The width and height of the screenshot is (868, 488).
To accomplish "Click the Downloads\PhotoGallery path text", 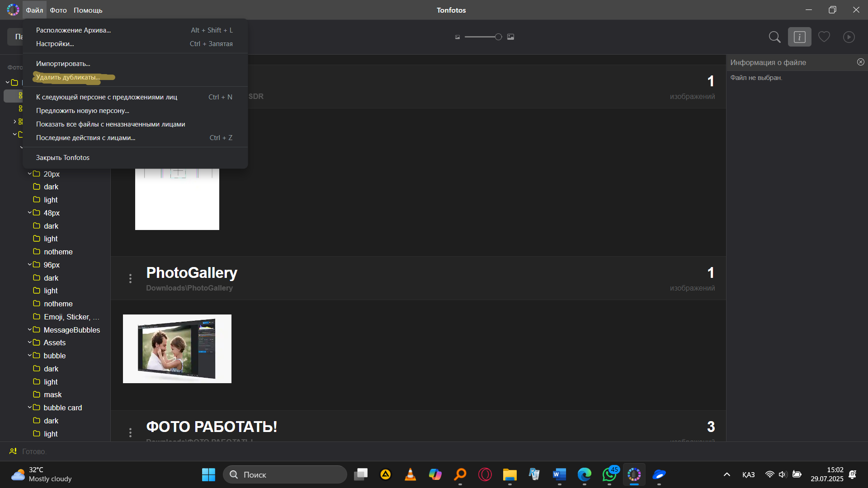I will click(x=189, y=288).
